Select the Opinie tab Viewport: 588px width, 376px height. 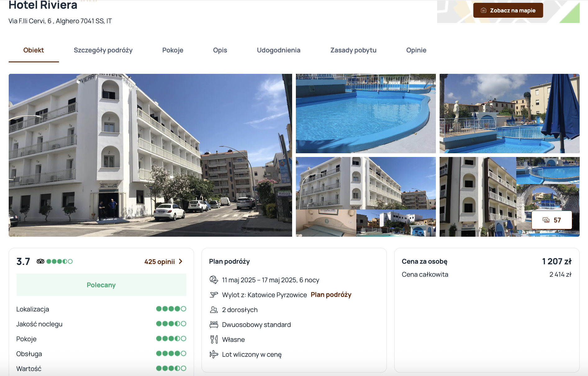416,50
